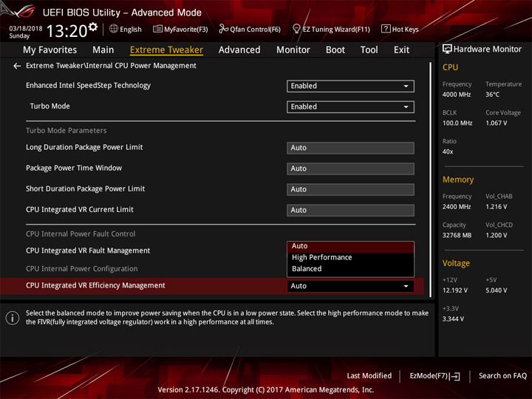This screenshot has height=399, width=532.
Task: Choose High Performance from the option list
Action: point(350,258)
